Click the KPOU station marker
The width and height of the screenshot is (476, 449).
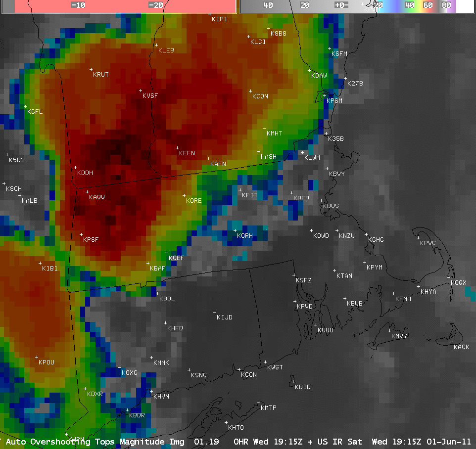(37, 357)
